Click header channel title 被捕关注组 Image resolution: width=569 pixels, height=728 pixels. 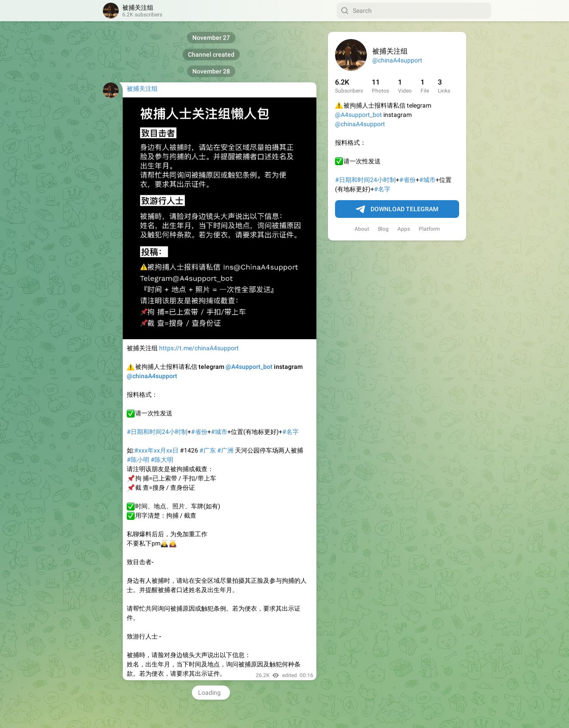138,8
